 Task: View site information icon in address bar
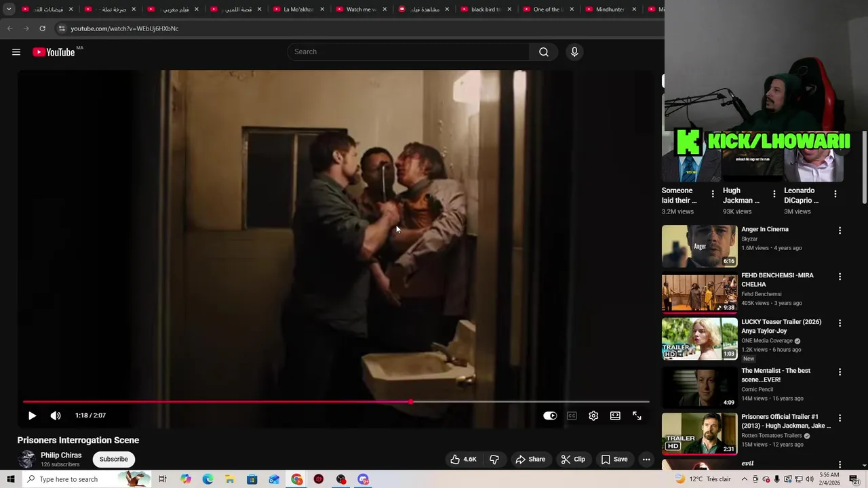click(x=62, y=28)
